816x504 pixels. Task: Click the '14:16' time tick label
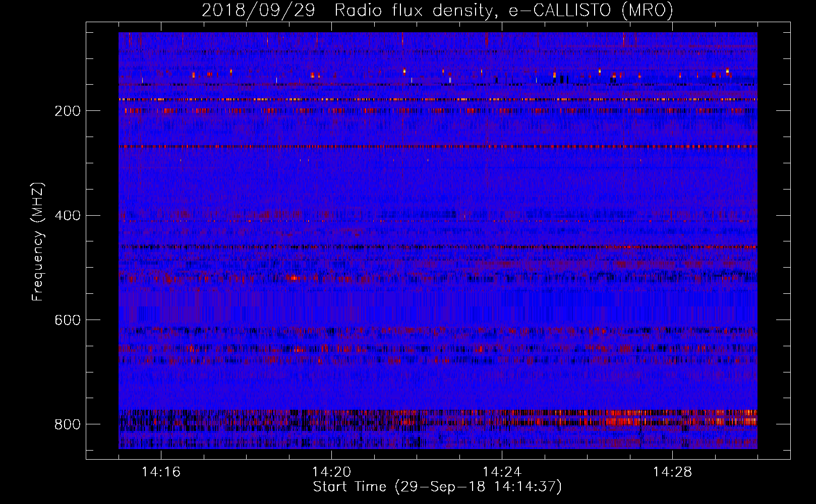click(161, 472)
